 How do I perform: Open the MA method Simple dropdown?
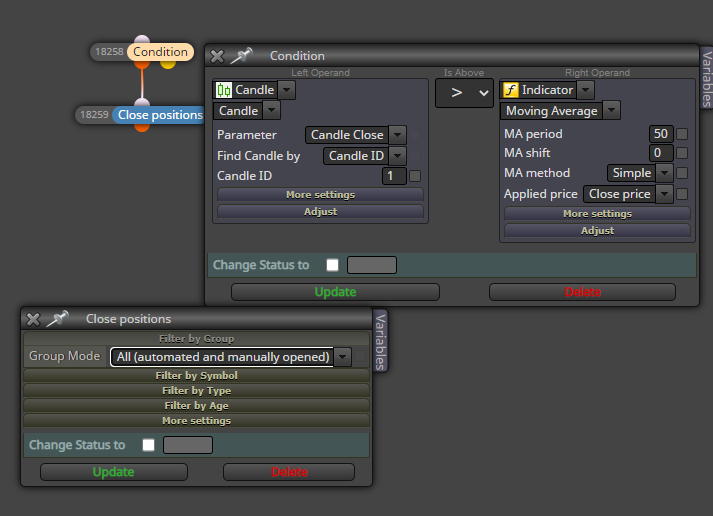pos(664,173)
